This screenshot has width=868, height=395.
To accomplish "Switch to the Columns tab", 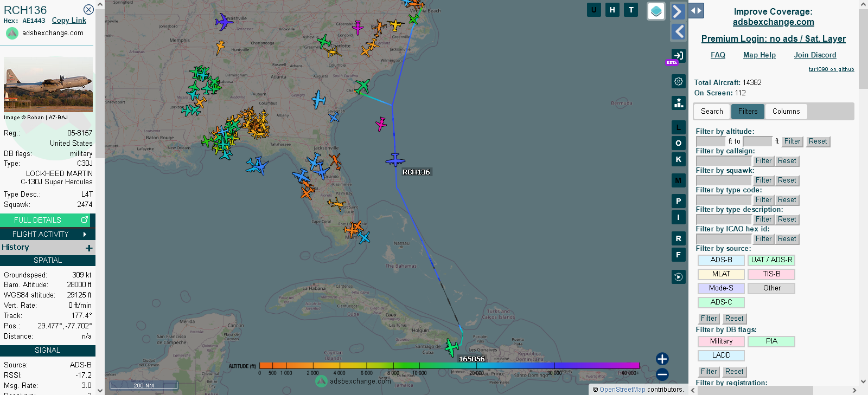I will coord(786,112).
